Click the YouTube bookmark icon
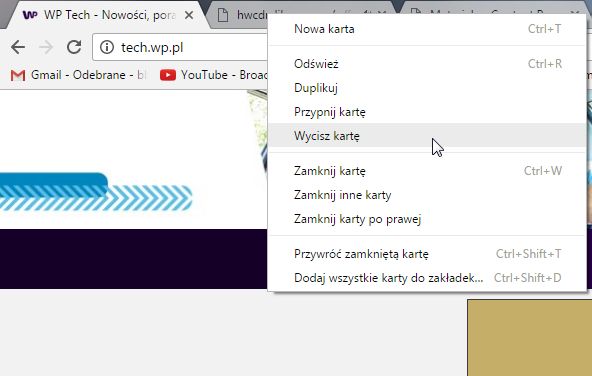 click(x=168, y=75)
